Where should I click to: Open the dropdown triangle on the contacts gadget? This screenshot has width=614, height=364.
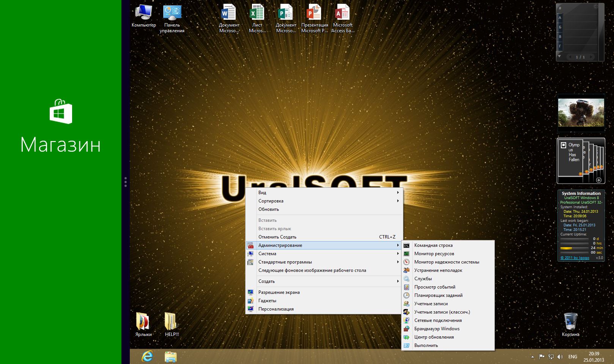click(559, 56)
